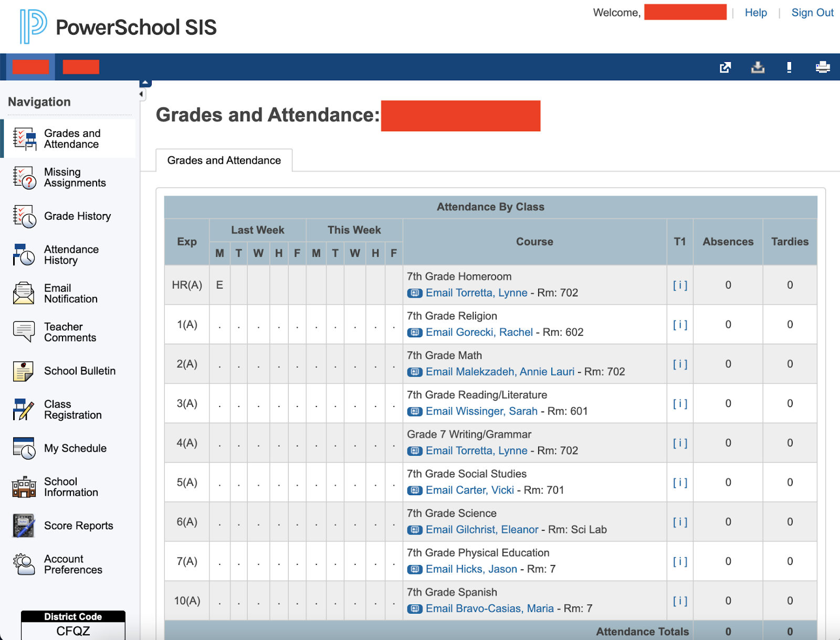Open T1 [ i ] for Grade 7 Writing/Grammar
The image size is (840, 640).
(680, 443)
